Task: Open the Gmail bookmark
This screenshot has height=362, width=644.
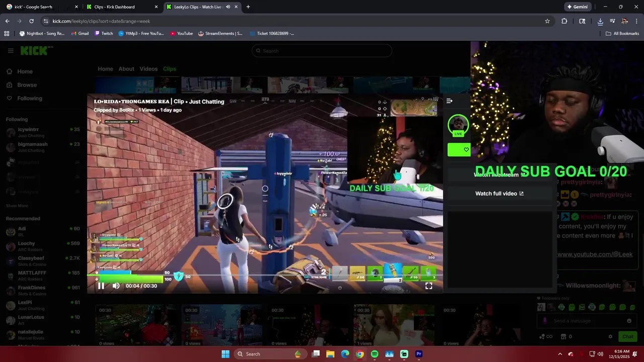Action: pos(79,34)
